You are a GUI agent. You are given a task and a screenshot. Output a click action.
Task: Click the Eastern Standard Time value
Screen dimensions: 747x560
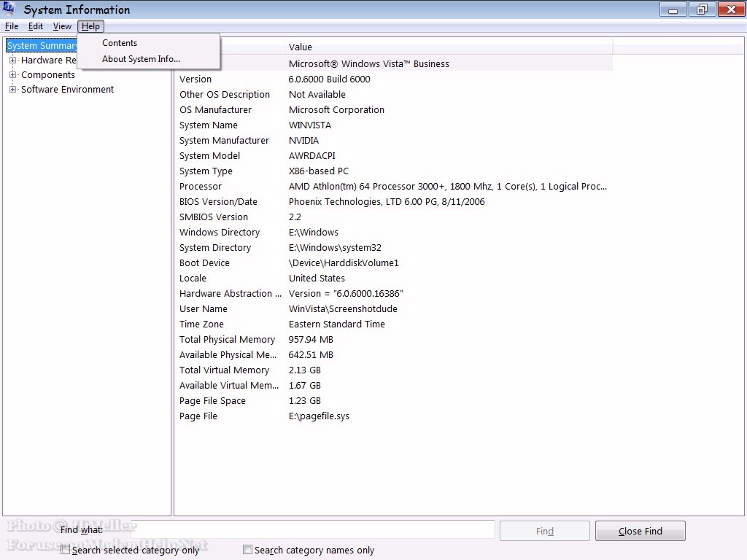(x=336, y=324)
